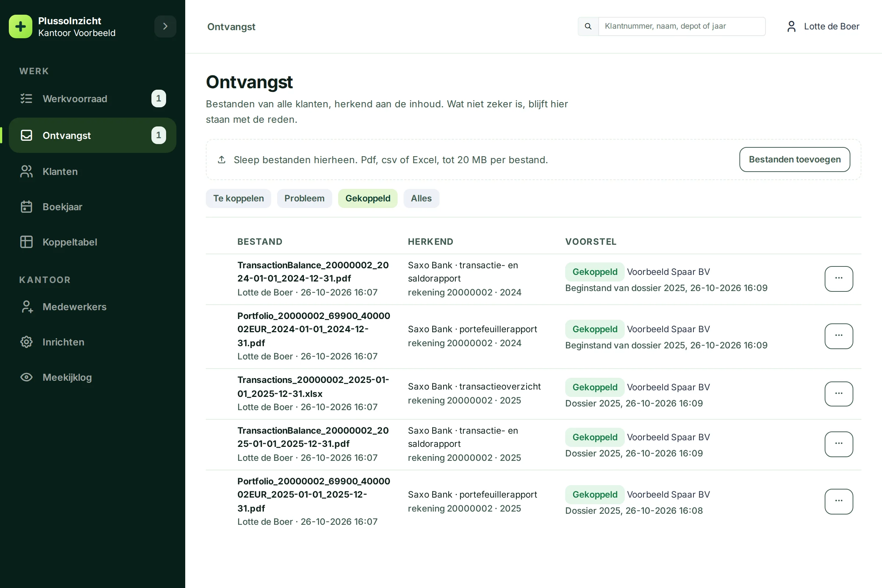Open Meekijklog eye icon
Viewport: 882px width, 588px height.
tap(26, 377)
